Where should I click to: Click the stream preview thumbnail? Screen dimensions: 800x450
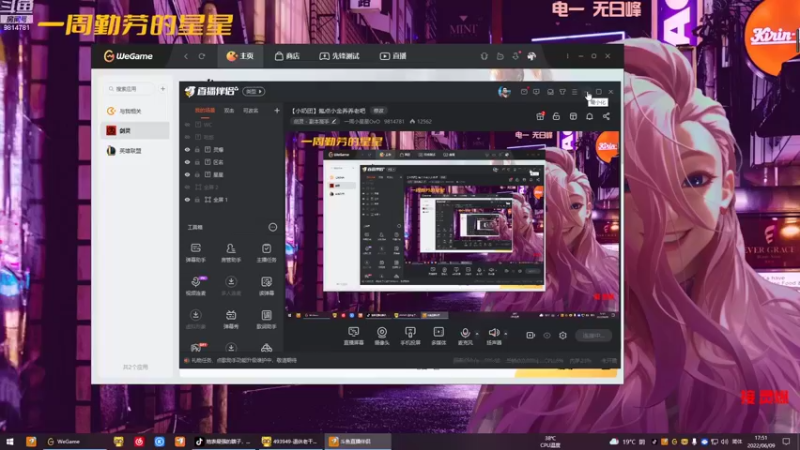452,225
